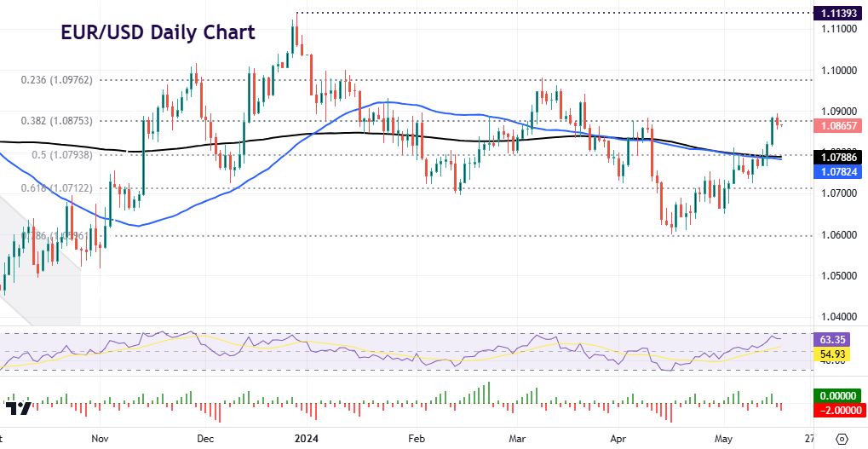
Task: Click the Mar marker on time axis
Action: click(x=516, y=439)
